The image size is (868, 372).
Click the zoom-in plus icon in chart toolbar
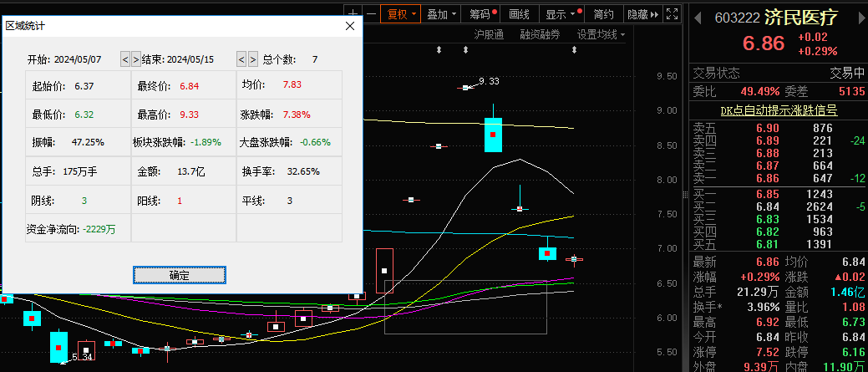coord(354,13)
